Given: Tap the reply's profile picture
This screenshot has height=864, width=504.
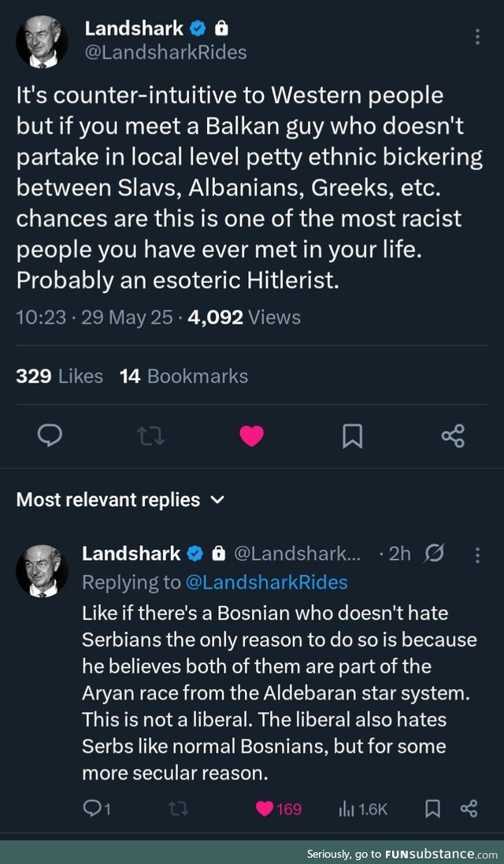Looking at the screenshot, I should [42, 569].
